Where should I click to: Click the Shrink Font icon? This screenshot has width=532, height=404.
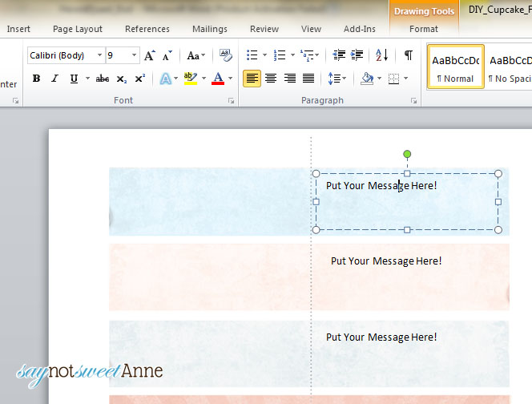point(167,55)
